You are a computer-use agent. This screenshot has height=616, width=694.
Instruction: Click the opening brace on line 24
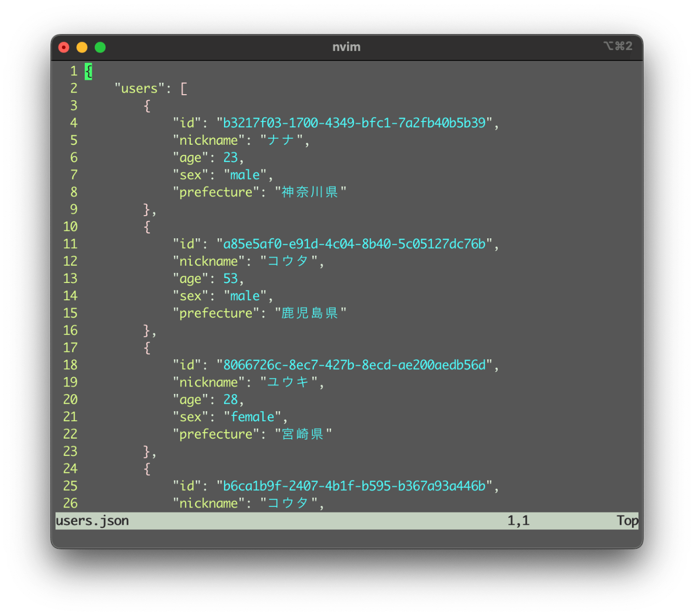(147, 469)
